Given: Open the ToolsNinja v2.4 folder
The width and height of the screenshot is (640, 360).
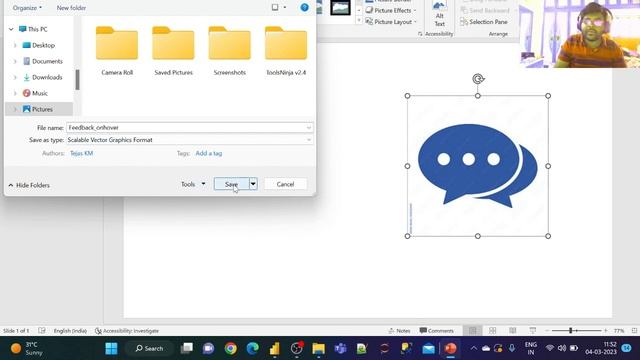Looking at the screenshot, I should coord(286,51).
